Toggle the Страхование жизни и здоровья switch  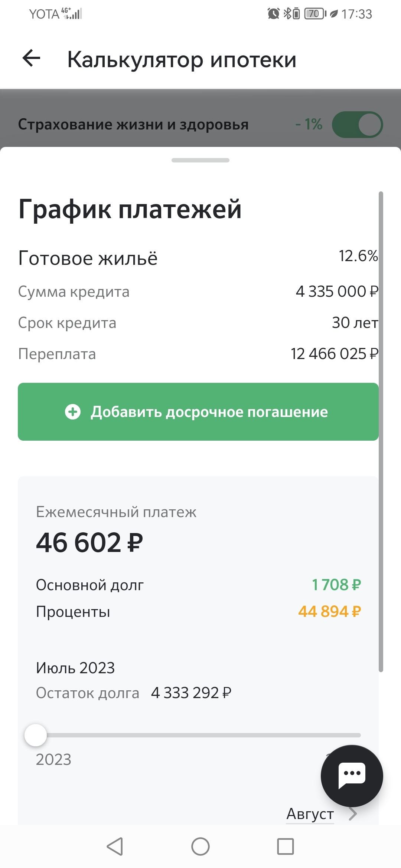[x=357, y=125]
